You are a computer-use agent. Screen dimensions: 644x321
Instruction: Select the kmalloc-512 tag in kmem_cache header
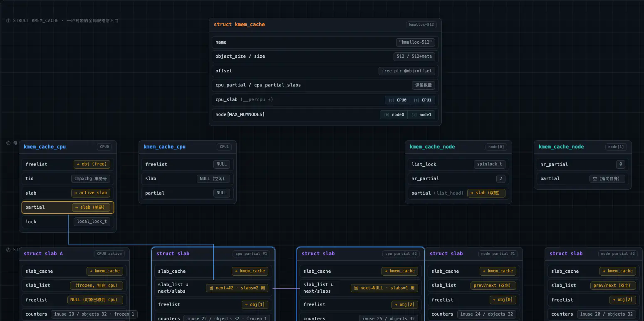421,25
